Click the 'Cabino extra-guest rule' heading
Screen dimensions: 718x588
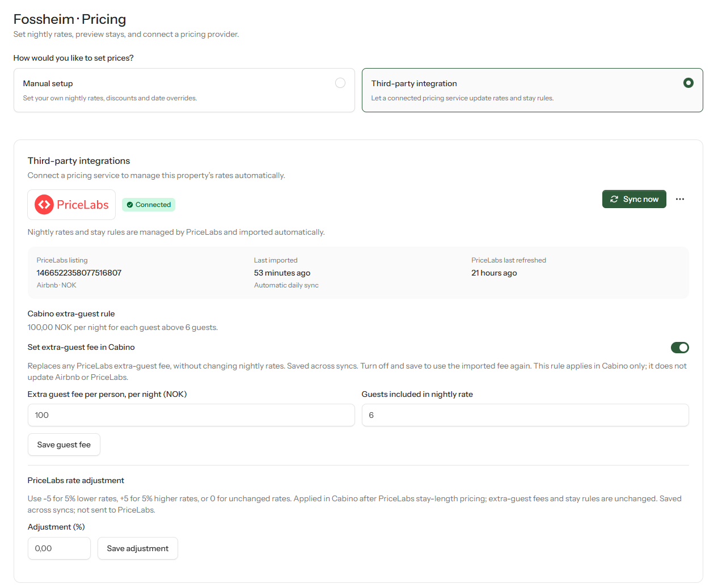[71, 314]
